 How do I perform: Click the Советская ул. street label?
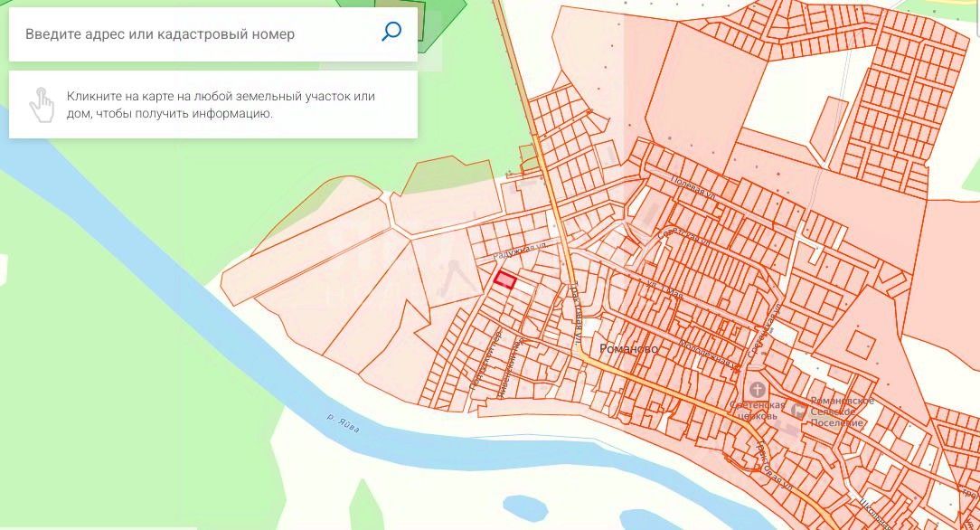tap(683, 238)
